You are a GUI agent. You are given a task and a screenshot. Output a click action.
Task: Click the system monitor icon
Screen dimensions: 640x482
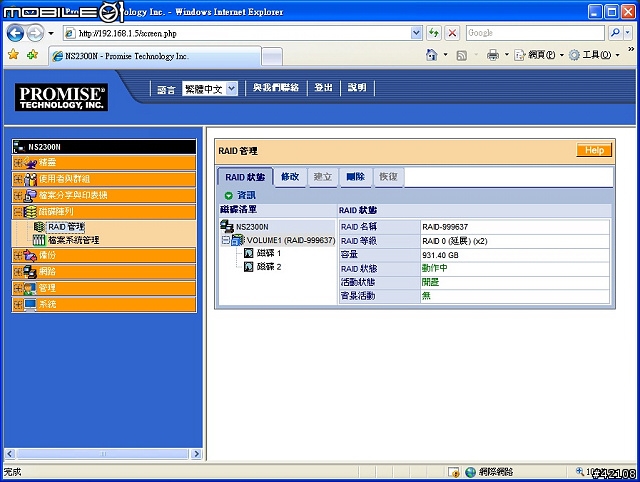pyautogui.click(x=30, y=304)
